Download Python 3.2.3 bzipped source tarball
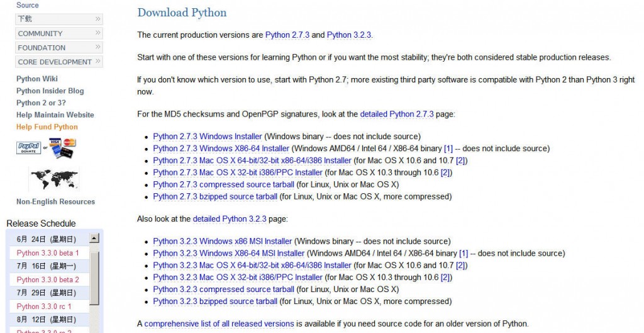This screenshot has width=644, height=333. 215,302
